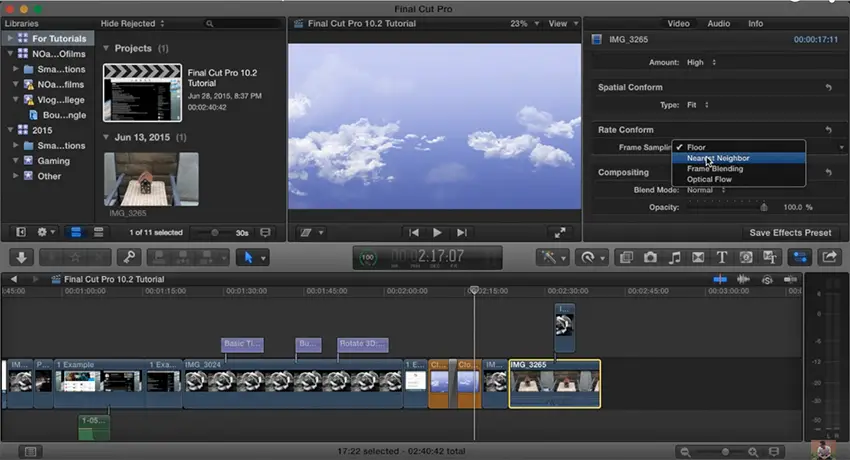
Task: Open the Spatial Conform Type Fit dropdown
Action: (x=698, y=105)
